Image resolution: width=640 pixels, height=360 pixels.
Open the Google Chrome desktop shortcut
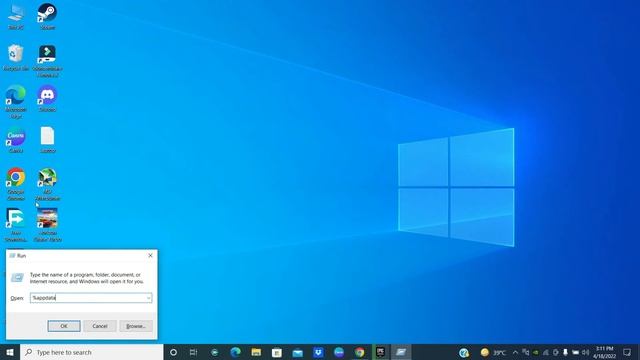pos(16,184)
